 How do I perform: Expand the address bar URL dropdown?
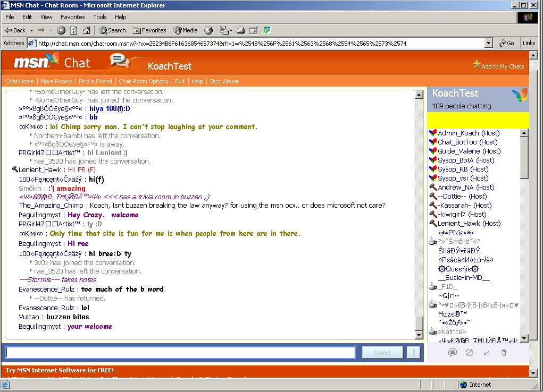[489, 43]
